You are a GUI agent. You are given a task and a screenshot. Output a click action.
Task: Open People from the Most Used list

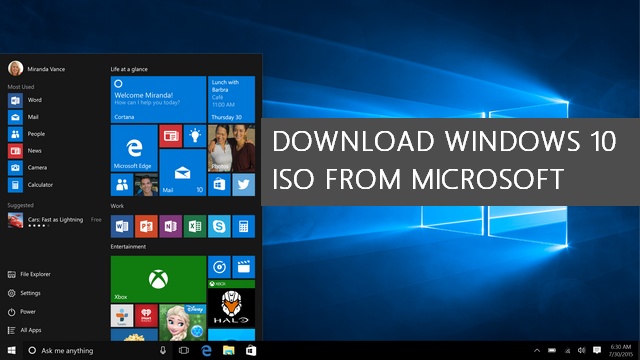[x=27, y=134]
